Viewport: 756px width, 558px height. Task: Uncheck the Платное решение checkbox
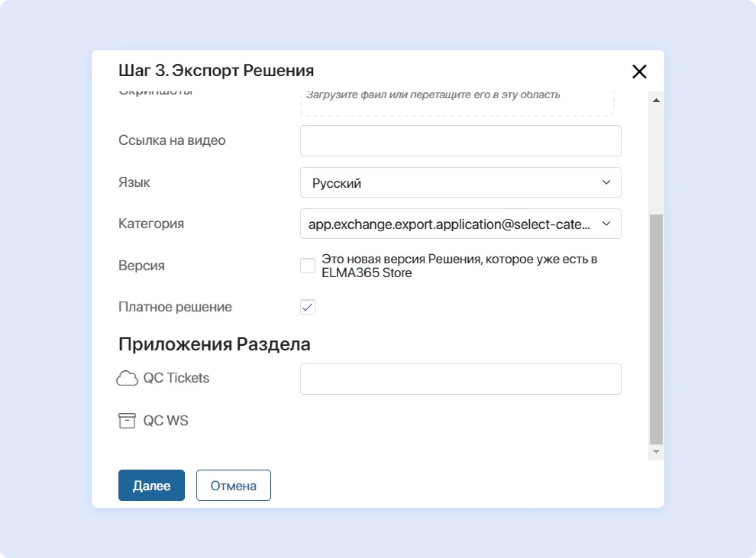click(308, 307)
